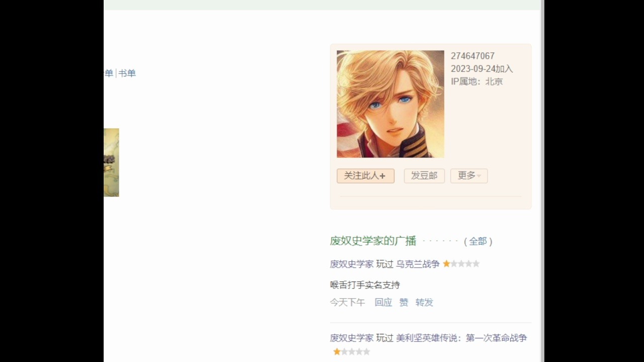Reply using 回应 on first broadcast
644x362 pixels.
click(x=383, y=302)
